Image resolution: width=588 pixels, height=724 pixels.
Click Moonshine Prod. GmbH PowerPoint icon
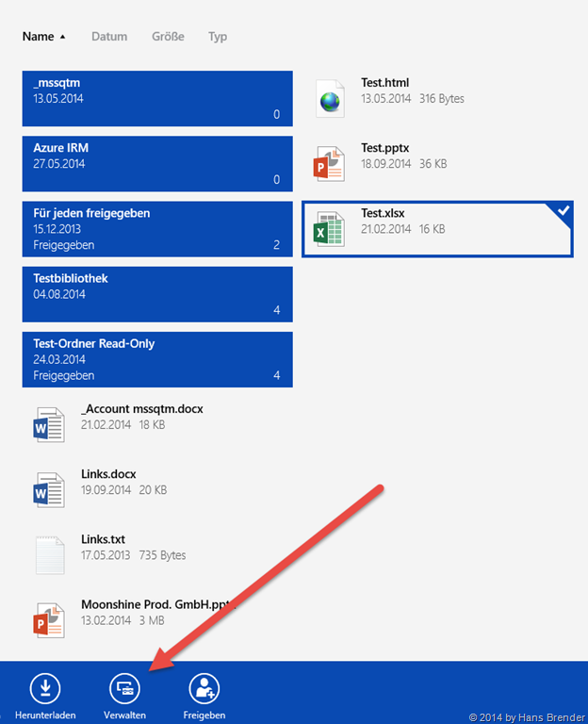[49, 619]
